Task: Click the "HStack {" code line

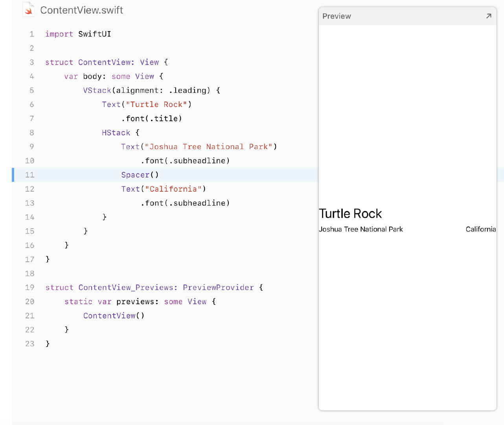Action: tap(121, 133)
